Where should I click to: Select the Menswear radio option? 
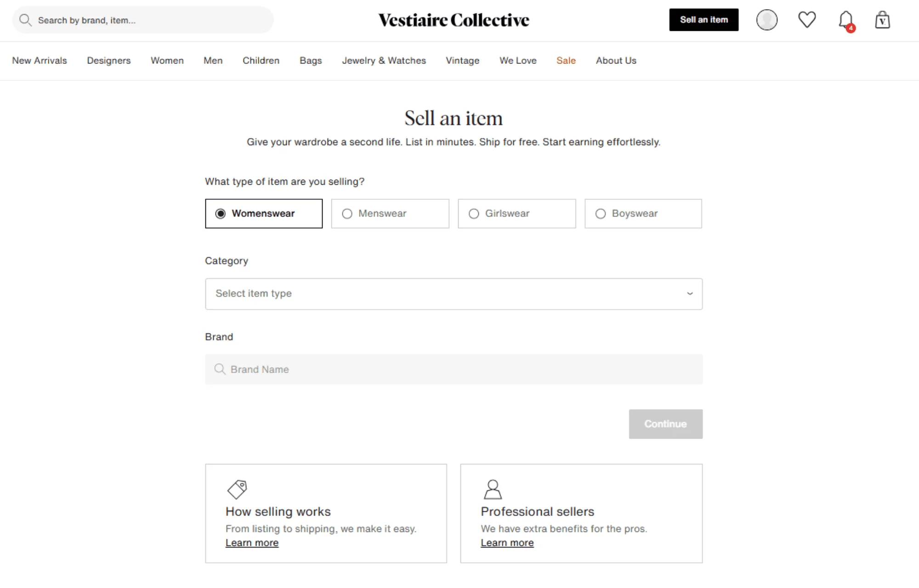347,214
